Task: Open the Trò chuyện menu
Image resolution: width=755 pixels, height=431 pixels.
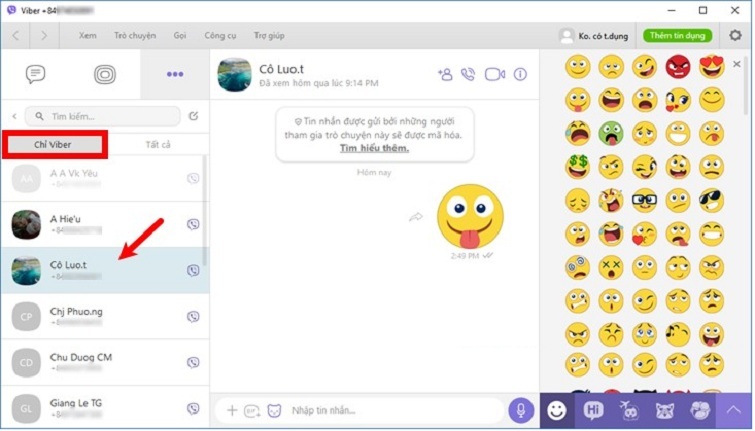Action: coord(135,35)
